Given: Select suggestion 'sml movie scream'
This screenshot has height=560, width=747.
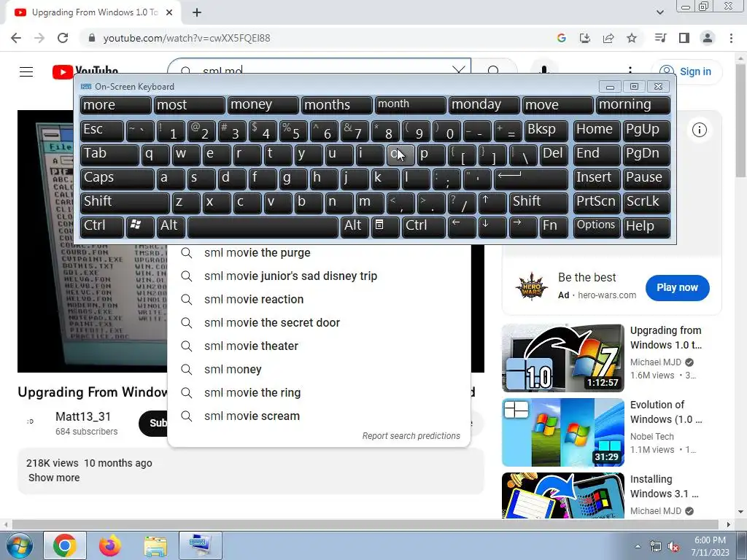Looking at the screenshot, I should (319, 416).
